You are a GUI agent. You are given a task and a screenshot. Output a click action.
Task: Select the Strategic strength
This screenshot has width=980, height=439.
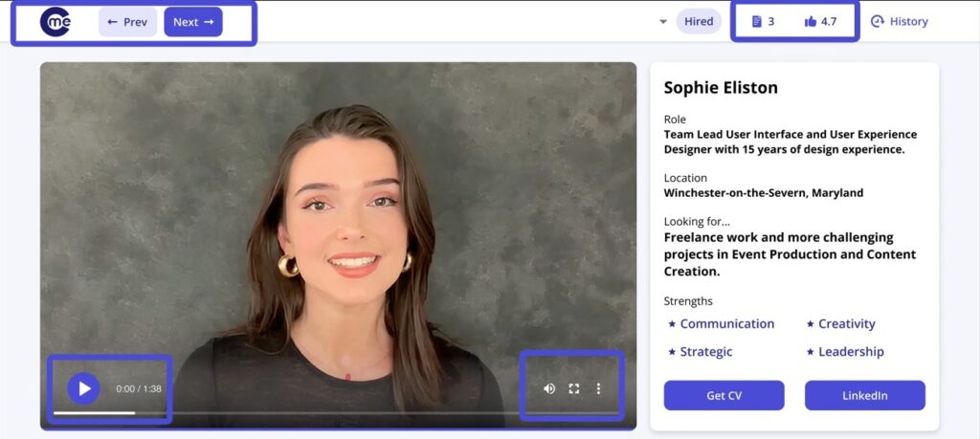[x=700, y=352]
